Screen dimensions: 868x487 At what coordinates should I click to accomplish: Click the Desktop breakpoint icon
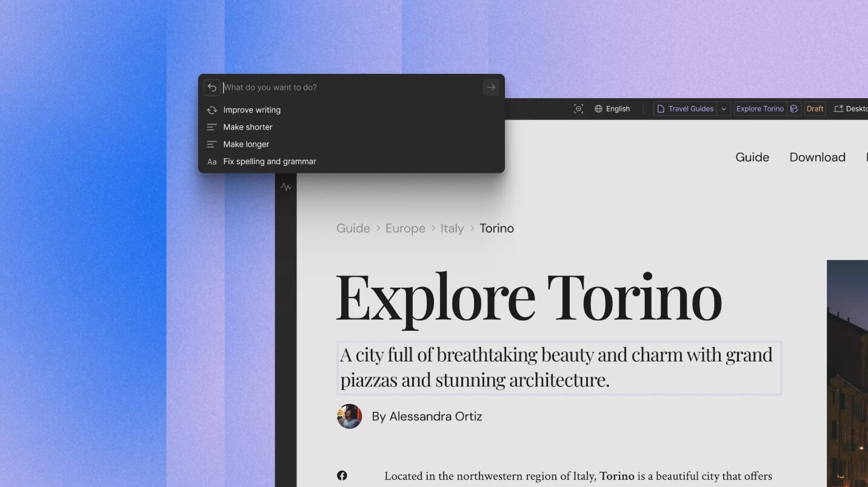coord(838,109)
